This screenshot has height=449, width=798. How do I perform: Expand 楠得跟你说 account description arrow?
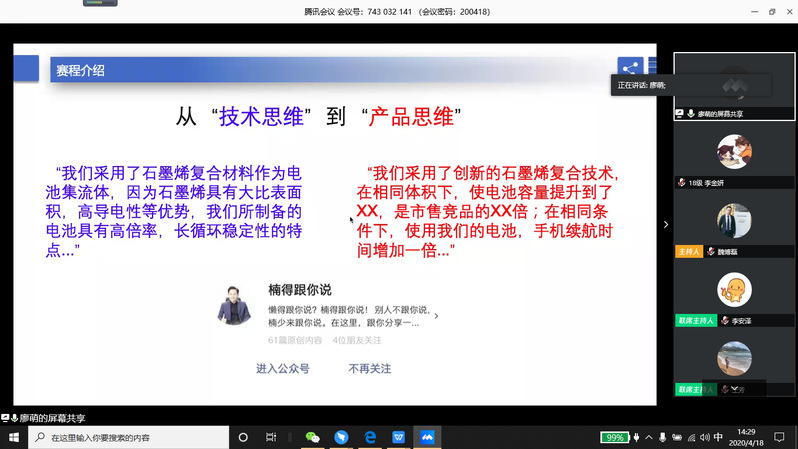[x=435, y=316]
